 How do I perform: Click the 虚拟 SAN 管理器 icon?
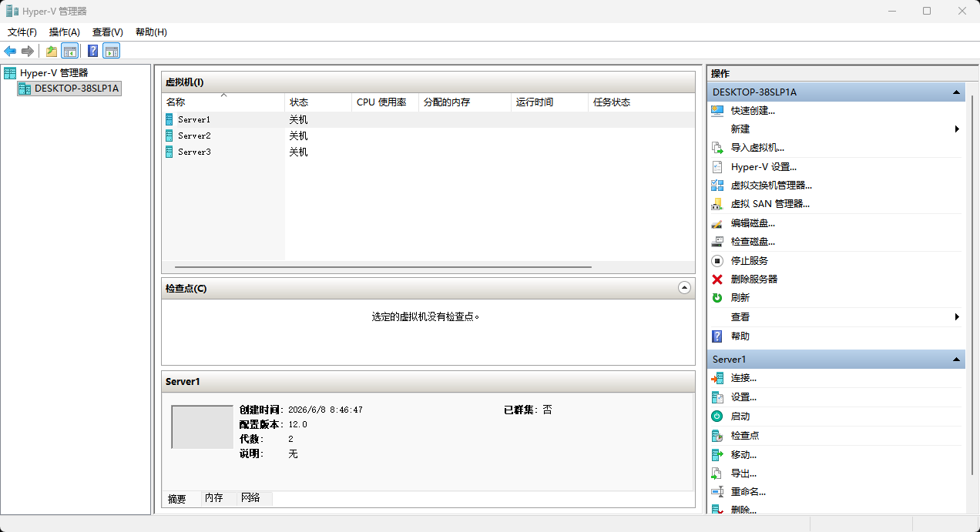pyautogui.click(x=717, y=204)
